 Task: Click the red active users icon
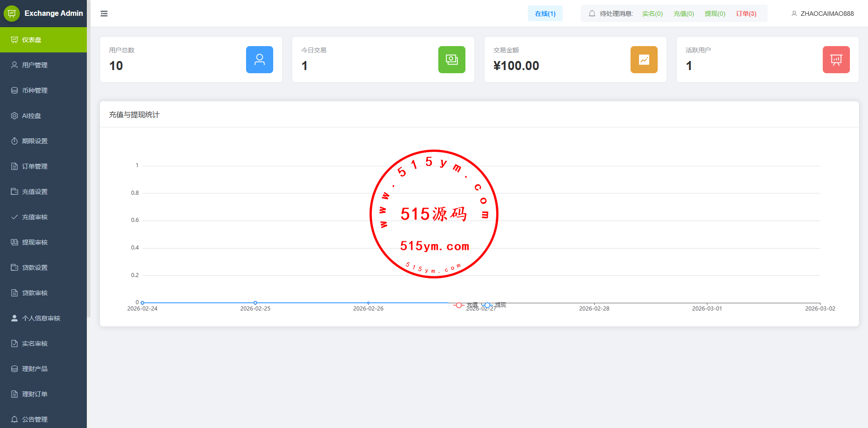point(836,60)
